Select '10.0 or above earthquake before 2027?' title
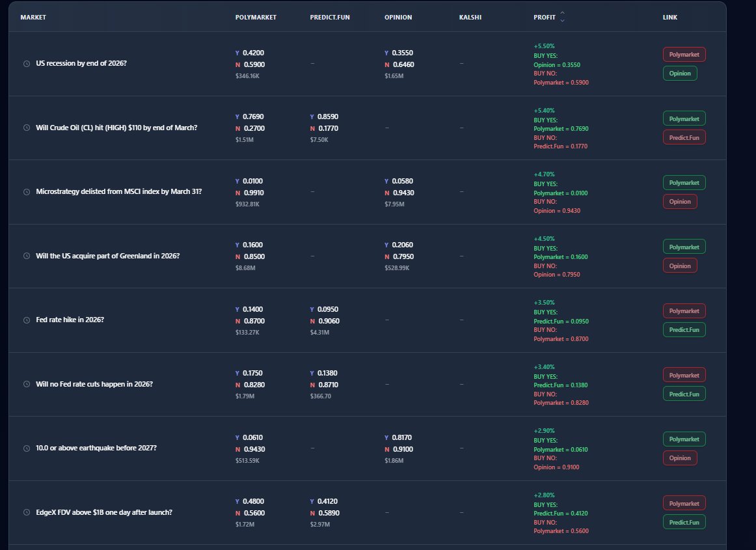Viewport: 756px width, 550px height. 96,448
